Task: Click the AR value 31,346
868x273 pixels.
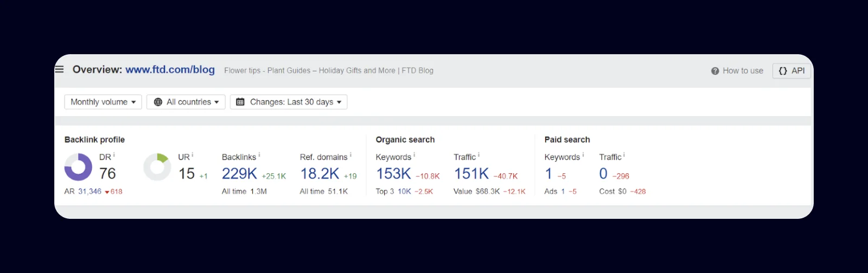Action: [90, 191]
